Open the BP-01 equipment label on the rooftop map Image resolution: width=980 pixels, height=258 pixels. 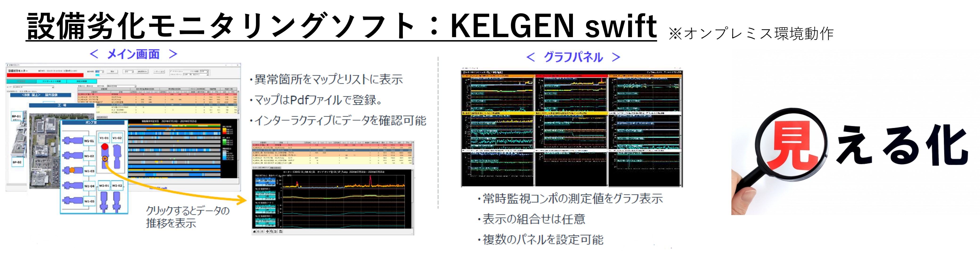[x=17, y=116]
